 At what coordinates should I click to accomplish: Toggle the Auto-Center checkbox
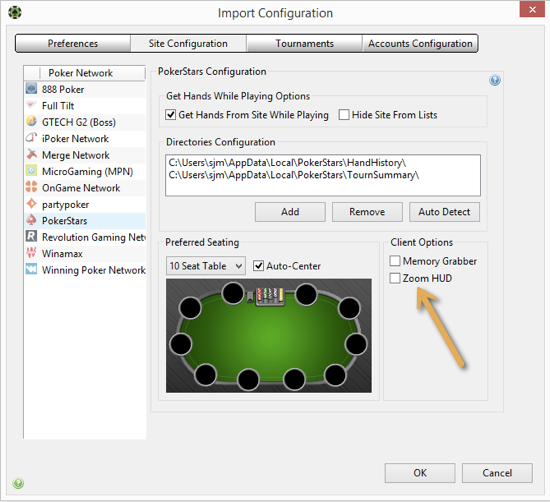[x=259, y=266]
